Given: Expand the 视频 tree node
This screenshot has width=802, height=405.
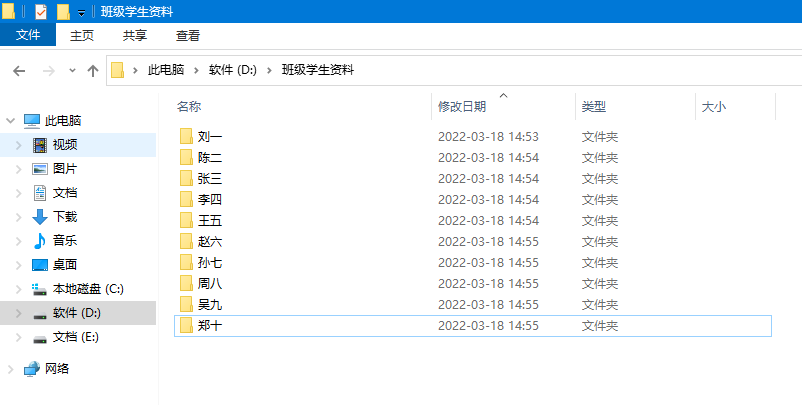Looking at the screenshot, I should 19,145.
